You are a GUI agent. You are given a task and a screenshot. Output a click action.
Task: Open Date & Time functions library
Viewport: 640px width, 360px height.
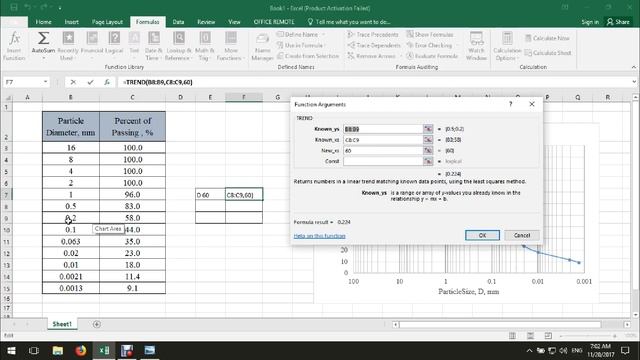click(153, 46)
